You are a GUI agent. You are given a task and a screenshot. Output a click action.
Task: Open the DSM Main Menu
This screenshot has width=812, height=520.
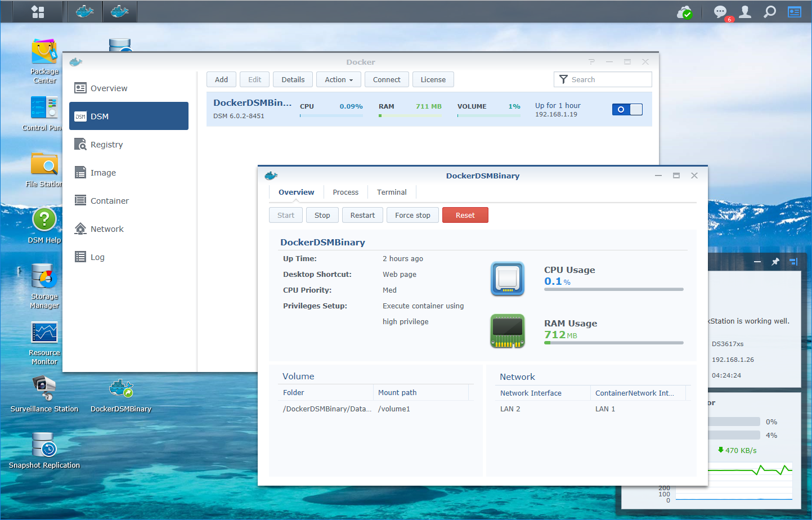[x=38, y=12]
